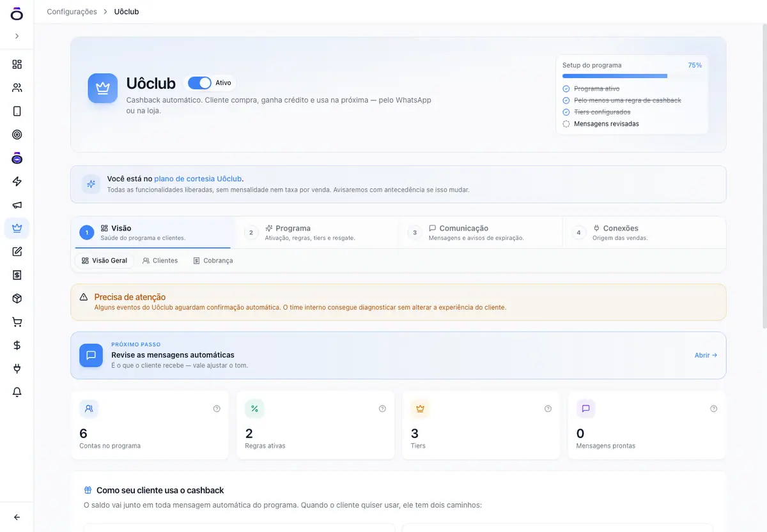Click the users icon on Contas no programa card

(x=89, y=409)
